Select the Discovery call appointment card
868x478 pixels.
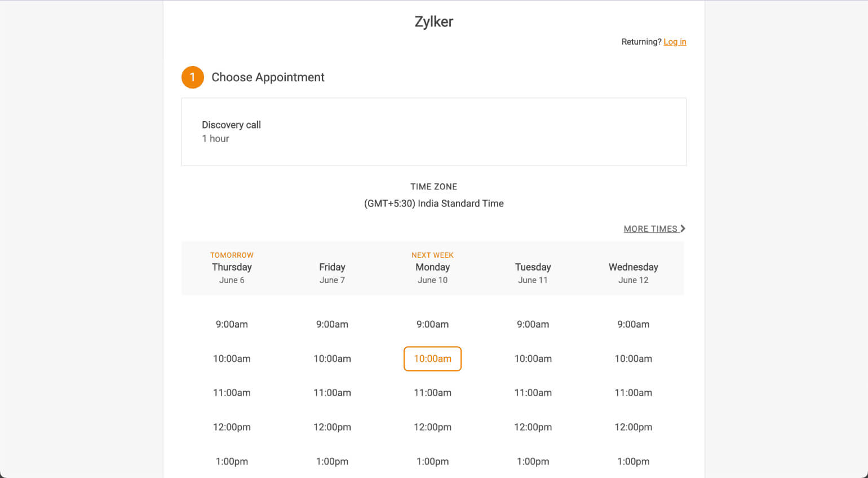point(433,131)
